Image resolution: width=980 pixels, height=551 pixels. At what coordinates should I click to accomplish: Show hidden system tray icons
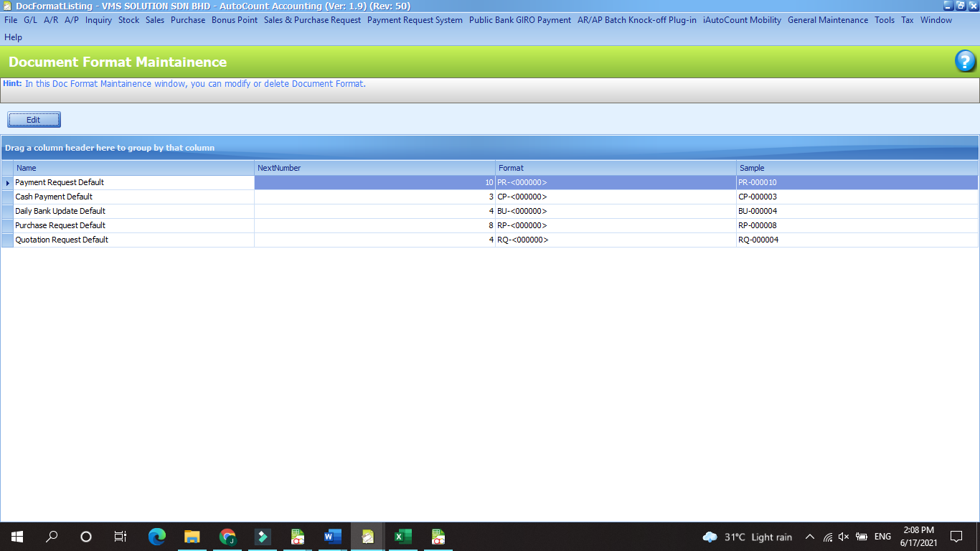[x=810, y=537]
